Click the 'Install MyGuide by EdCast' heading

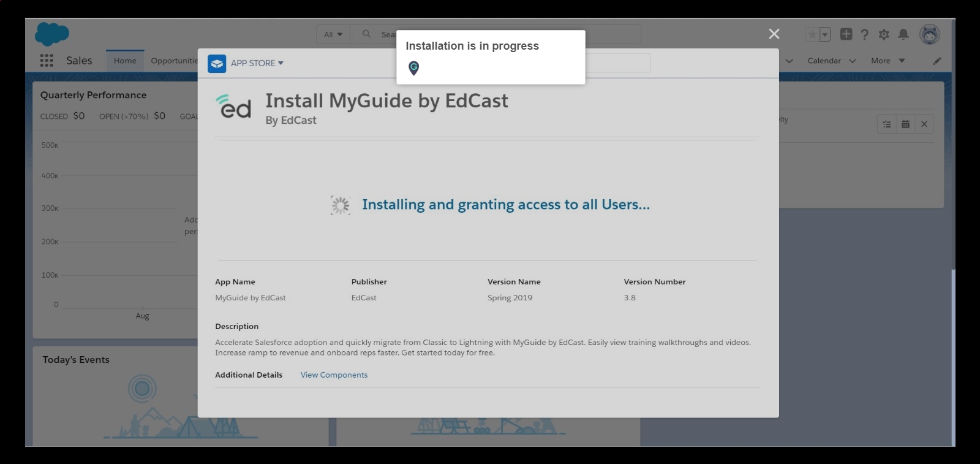pyautogui.click(x=386, y=101)
